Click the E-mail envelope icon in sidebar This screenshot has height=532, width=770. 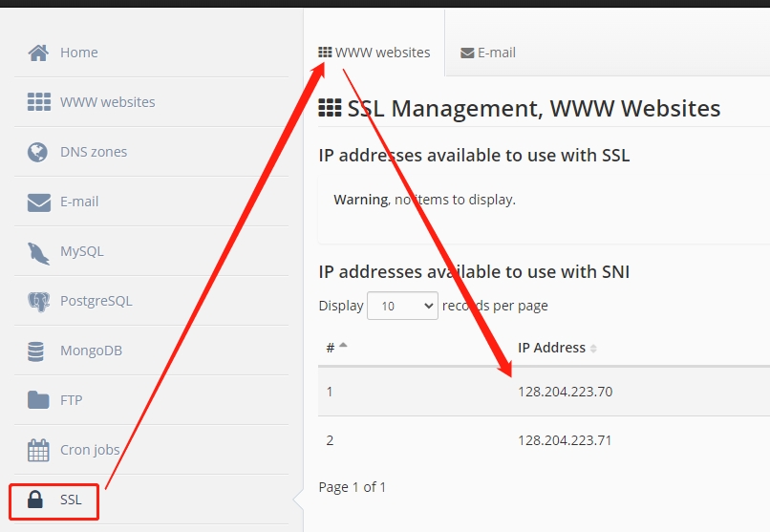pos(38,202)
